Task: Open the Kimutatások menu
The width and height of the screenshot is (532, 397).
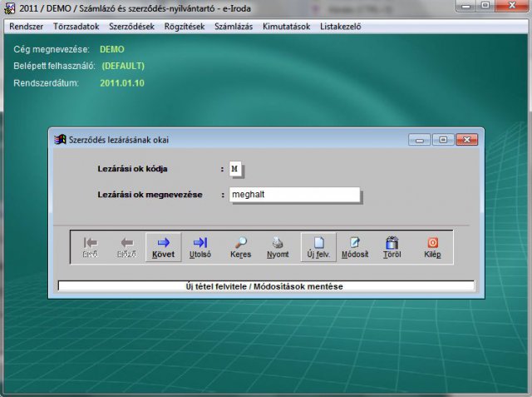Action: click(285, 26)
